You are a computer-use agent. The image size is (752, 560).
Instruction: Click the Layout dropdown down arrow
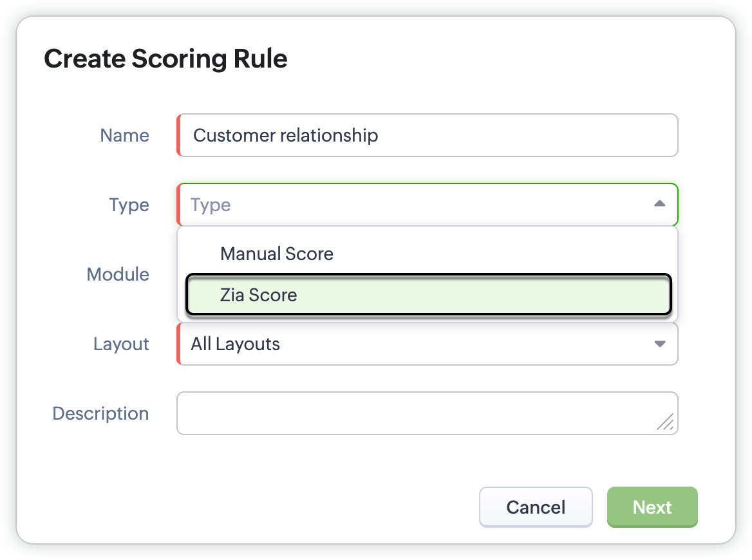pyautogui.click(x=659, y=344)
